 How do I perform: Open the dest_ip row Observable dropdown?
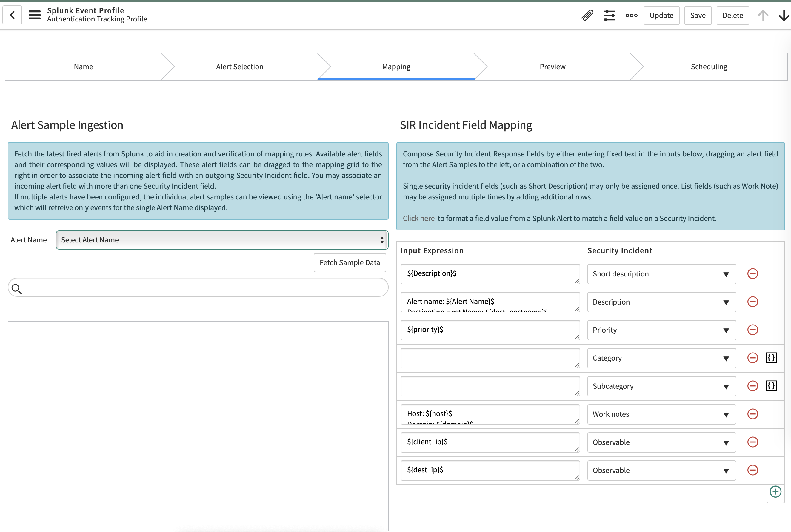[x=661, y=471]
